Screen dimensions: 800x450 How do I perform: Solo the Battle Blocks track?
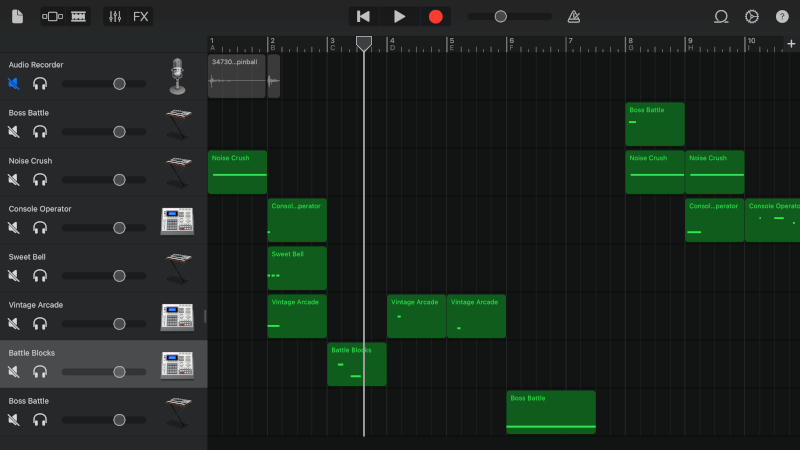coord(40,371)
